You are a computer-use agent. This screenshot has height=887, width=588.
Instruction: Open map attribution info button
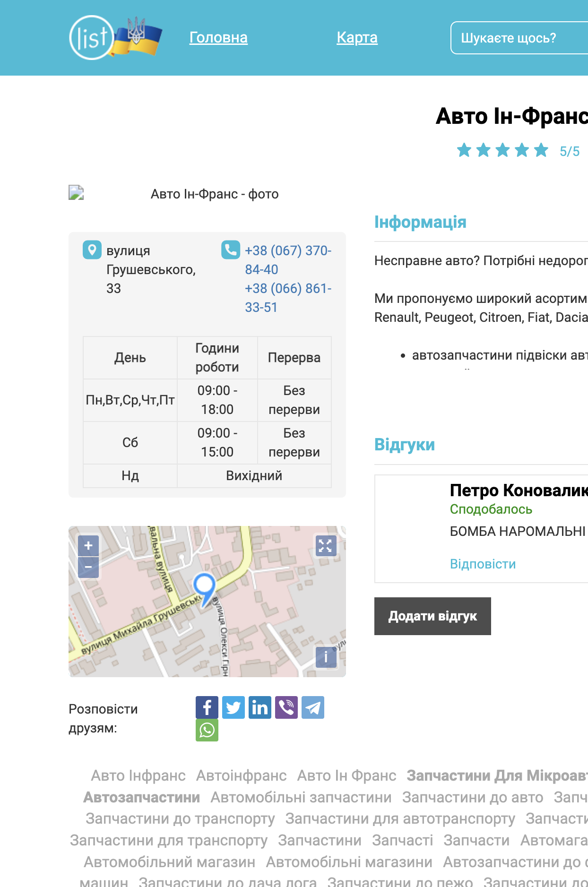pyautogui.click(x=326, y=657)
